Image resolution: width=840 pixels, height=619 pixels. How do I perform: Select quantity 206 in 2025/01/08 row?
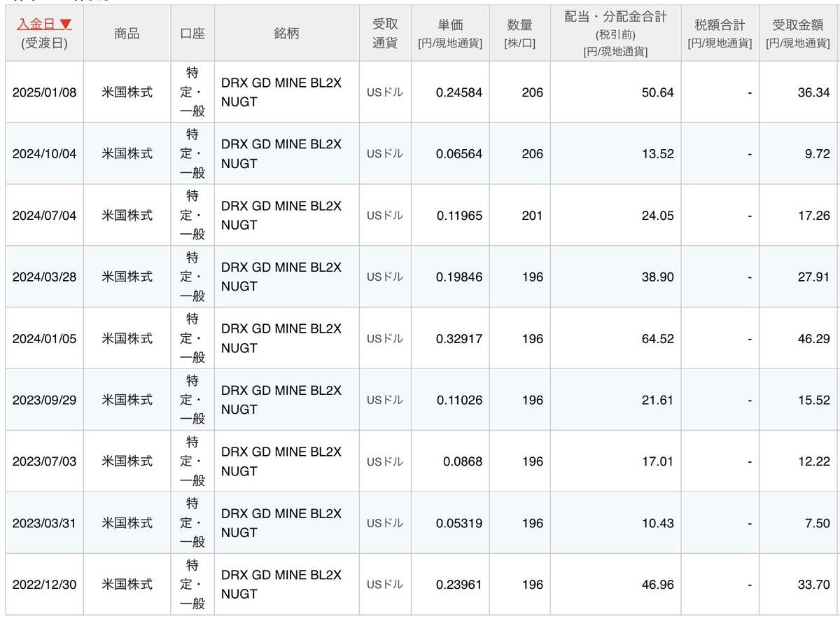pos(532,92)
